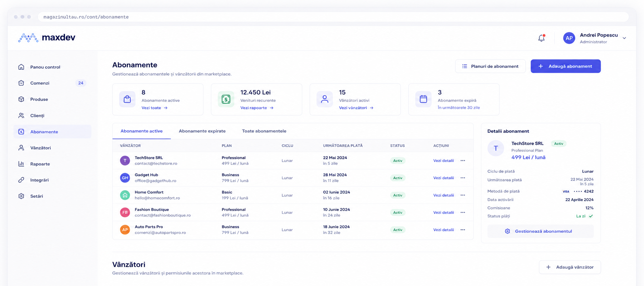644x286 pixels.
Task: Click Adaugă abonament button
Action: click(x=566, y=66)
